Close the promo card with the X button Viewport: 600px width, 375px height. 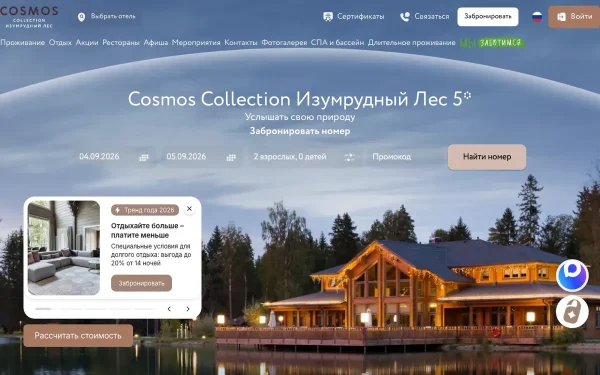click(x=189, y=209)
